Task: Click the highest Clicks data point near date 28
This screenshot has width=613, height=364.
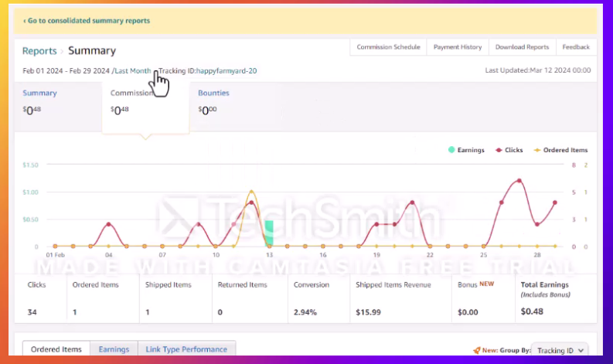Action: 519,181
